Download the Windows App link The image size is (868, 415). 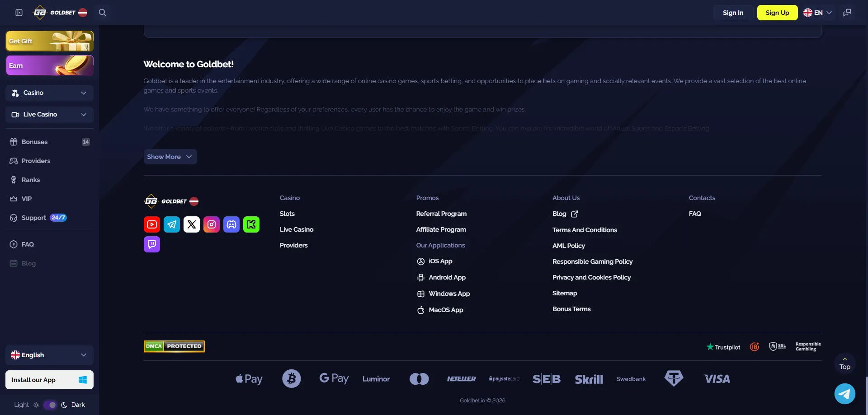point(443,294)
